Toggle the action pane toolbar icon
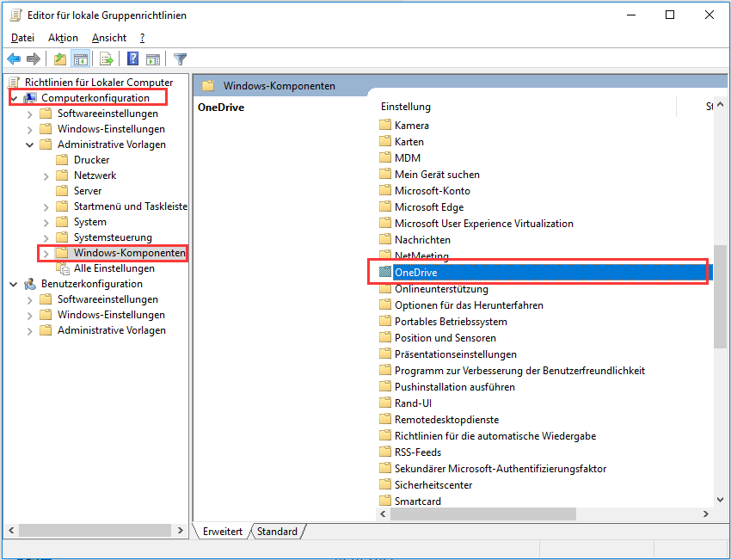Viewport: 731px width, 560px height. 153,59
